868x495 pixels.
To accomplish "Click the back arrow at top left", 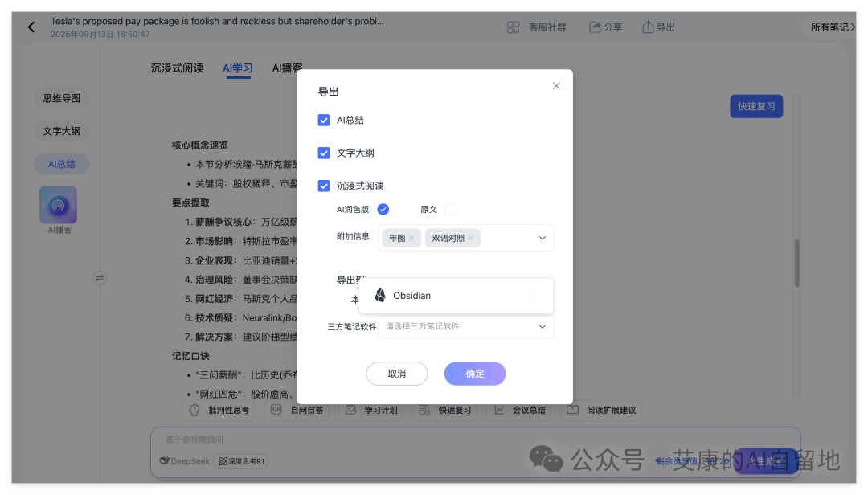I will click(x=31, y=27).
